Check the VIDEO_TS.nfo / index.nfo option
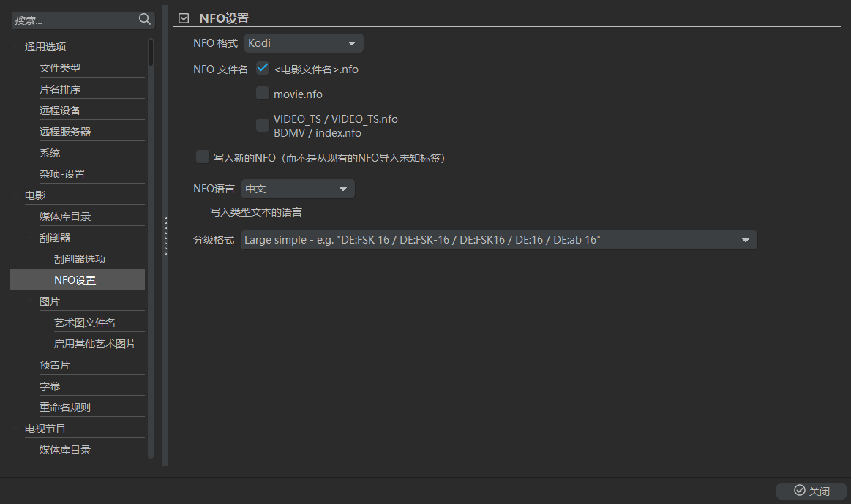This screenshot has height=504, width=851. pos(263,125)
